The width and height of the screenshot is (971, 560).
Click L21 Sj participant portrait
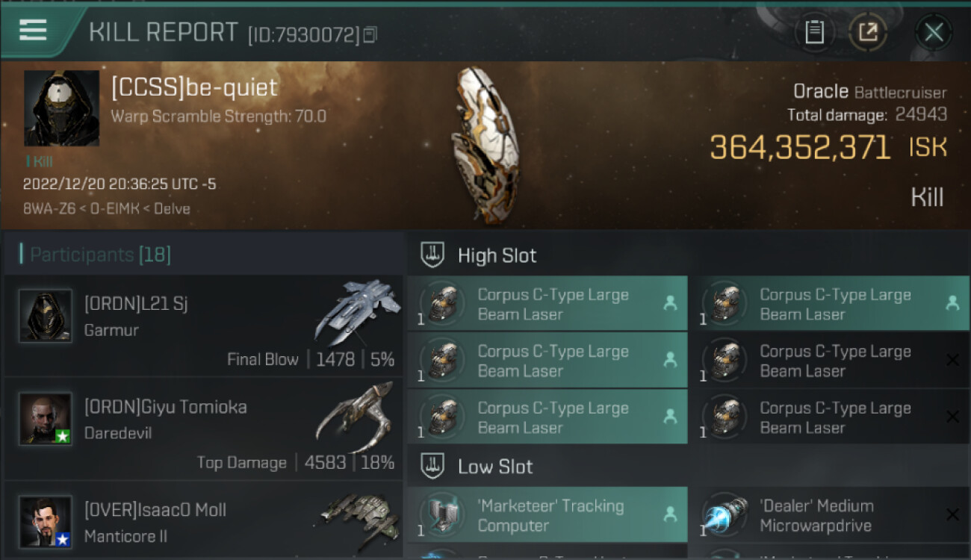click(x=46, y=316)
